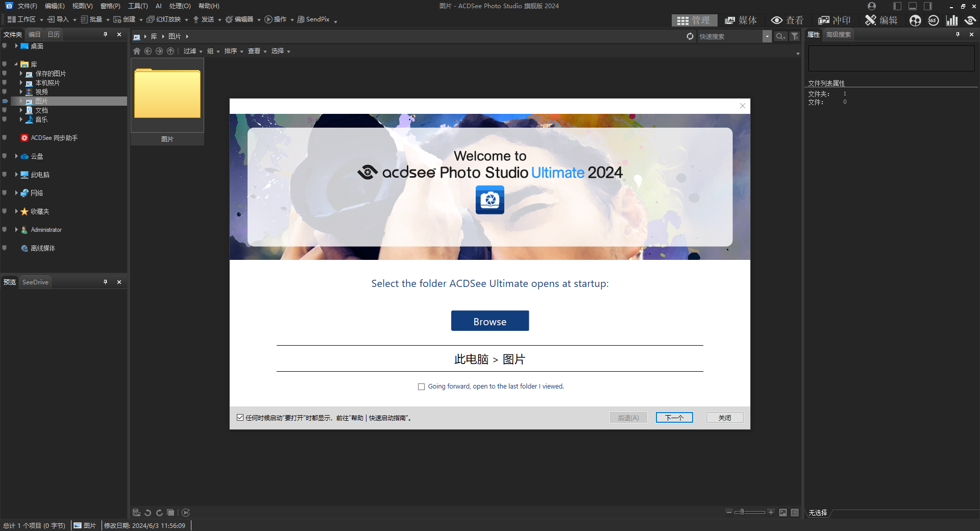Screen dimensions: 980x531
Task: Toggle pin on the 文件夹 panel
Action: click(106, 34)
